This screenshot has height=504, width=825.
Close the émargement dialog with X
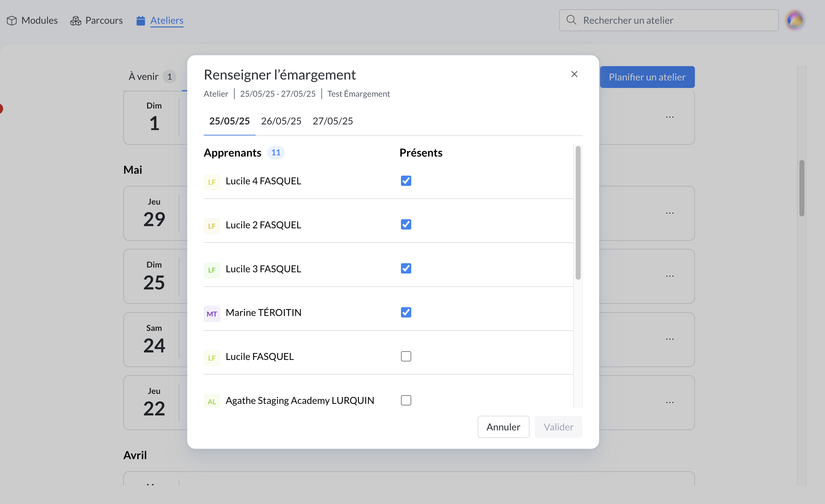[574, 74]
